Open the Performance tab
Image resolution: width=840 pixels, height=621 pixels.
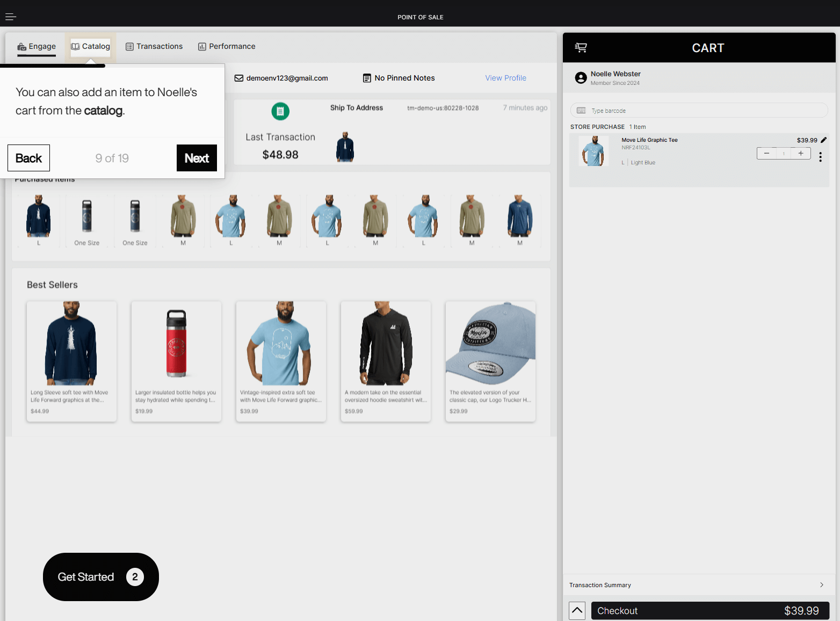(227, 47)
